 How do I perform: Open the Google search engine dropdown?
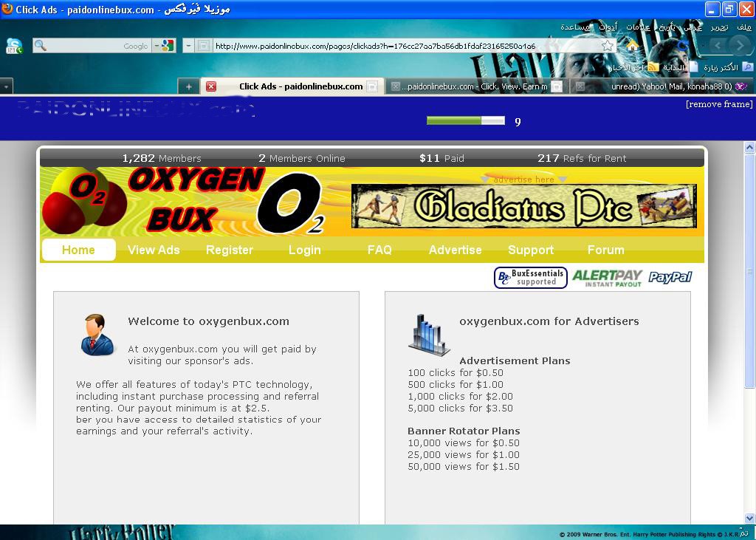click(x=164, y=46)
